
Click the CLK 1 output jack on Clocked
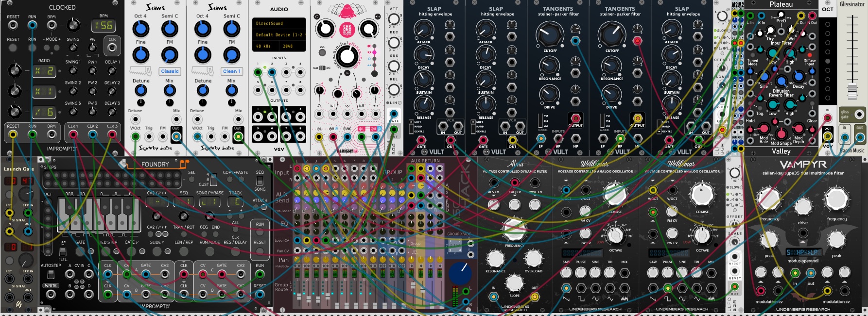coord(73,134)
